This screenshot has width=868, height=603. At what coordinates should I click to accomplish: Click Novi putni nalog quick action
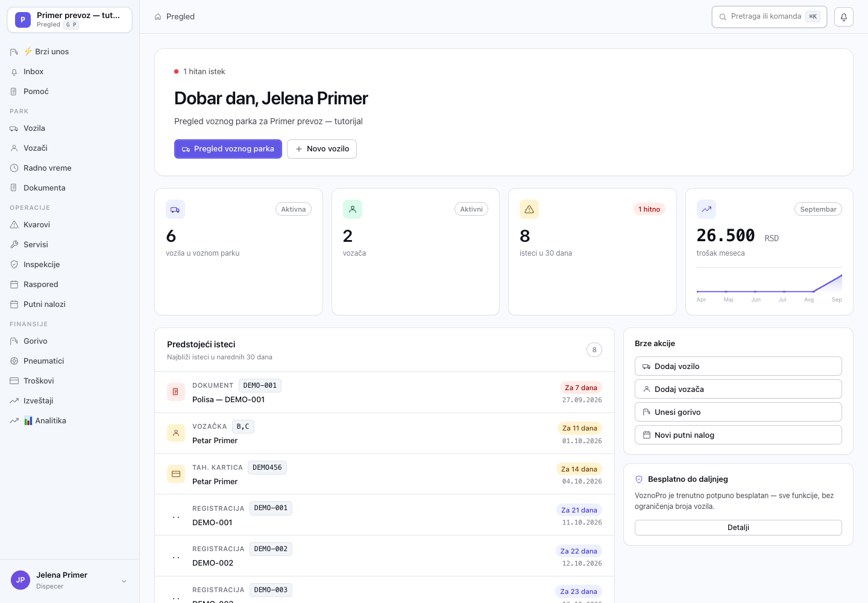738,435
